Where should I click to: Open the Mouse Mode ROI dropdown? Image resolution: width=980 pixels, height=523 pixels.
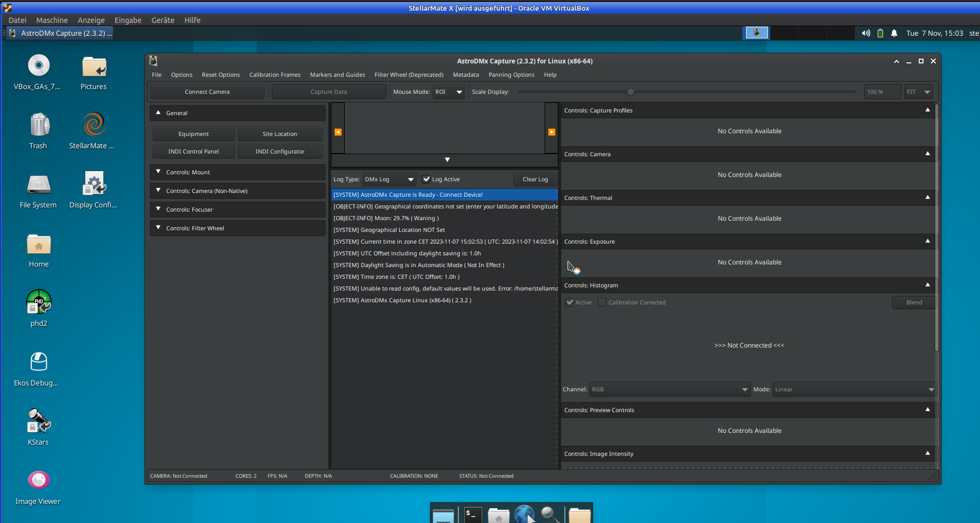[x=449, y=92]
